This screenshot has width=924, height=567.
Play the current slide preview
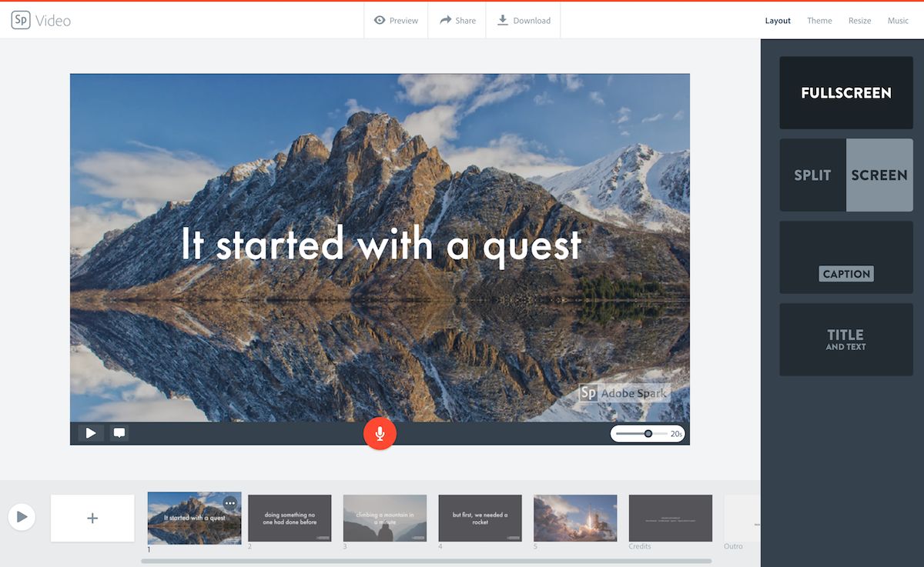pyautogui.click(x=91, y=433)
